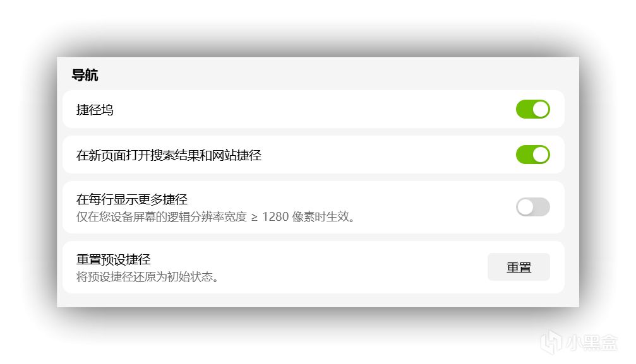The width and height of the screenshot is (636, 364).
Task: Click the 小黑盒 watermark text
Action: point(591,343)
